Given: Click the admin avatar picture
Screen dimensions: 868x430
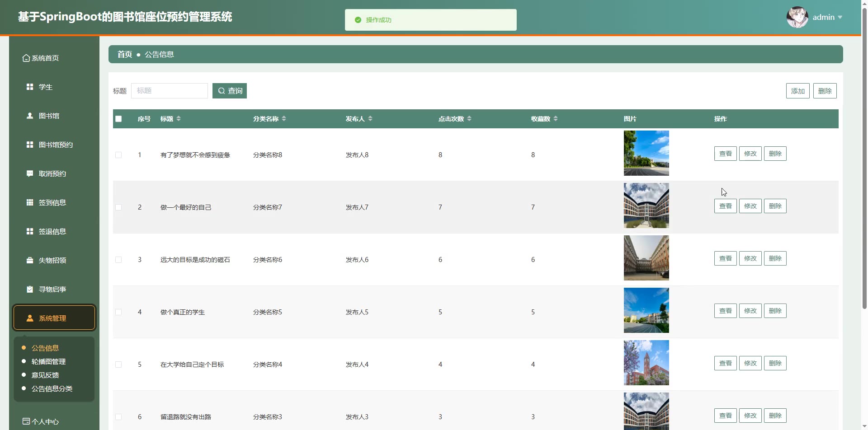Looking at the screenshot, I should [x=797, y=17].
